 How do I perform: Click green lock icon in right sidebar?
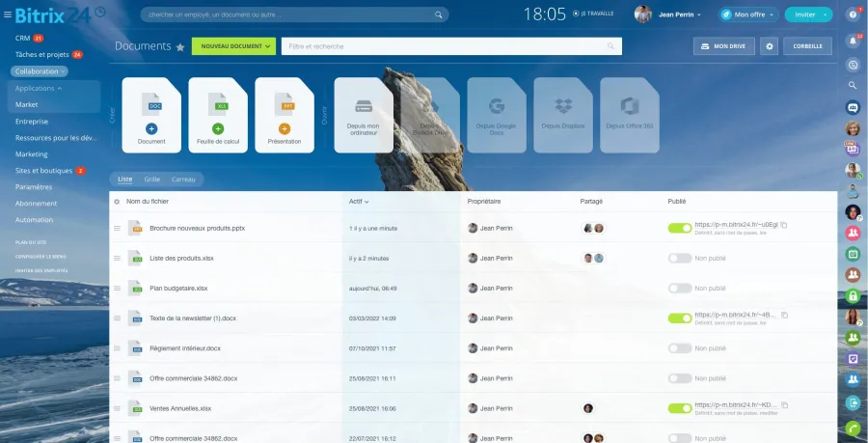[853, 295]
